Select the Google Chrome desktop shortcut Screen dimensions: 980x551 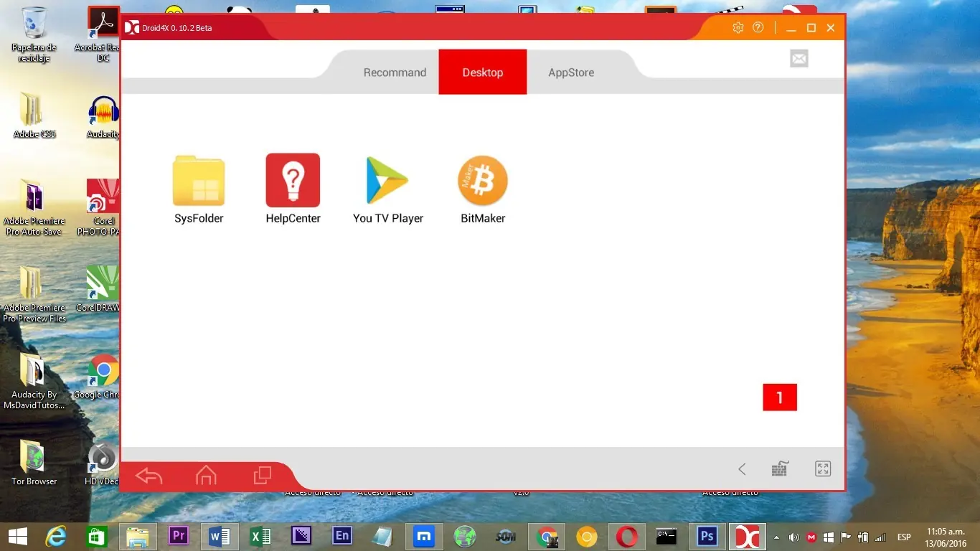pos(97,377)
